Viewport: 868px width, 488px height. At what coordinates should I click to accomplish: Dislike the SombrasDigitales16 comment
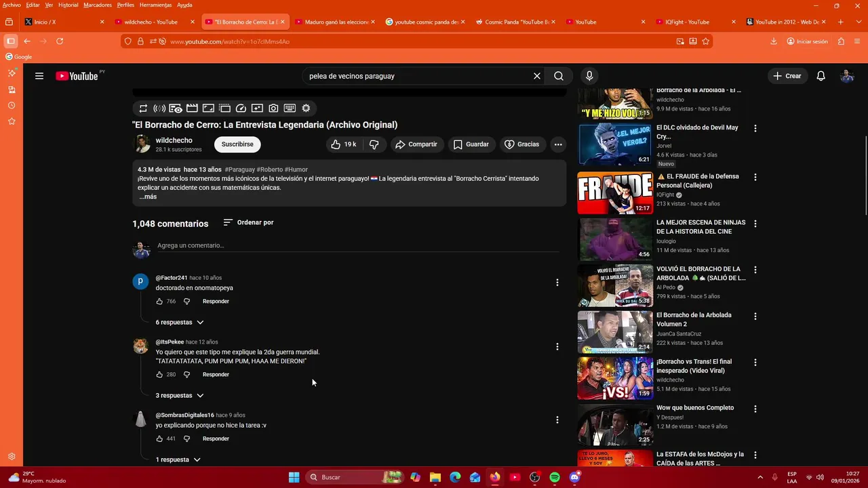(186, 439)
